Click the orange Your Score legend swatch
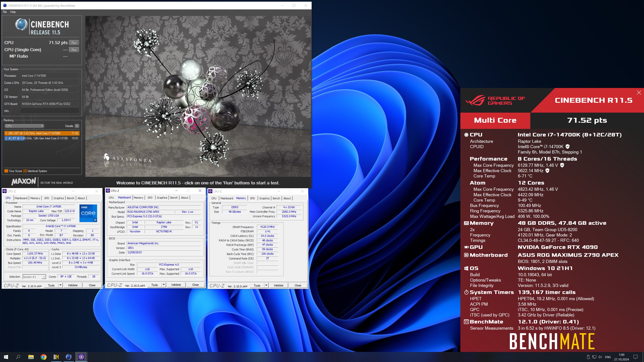 (x=6, y=171)
